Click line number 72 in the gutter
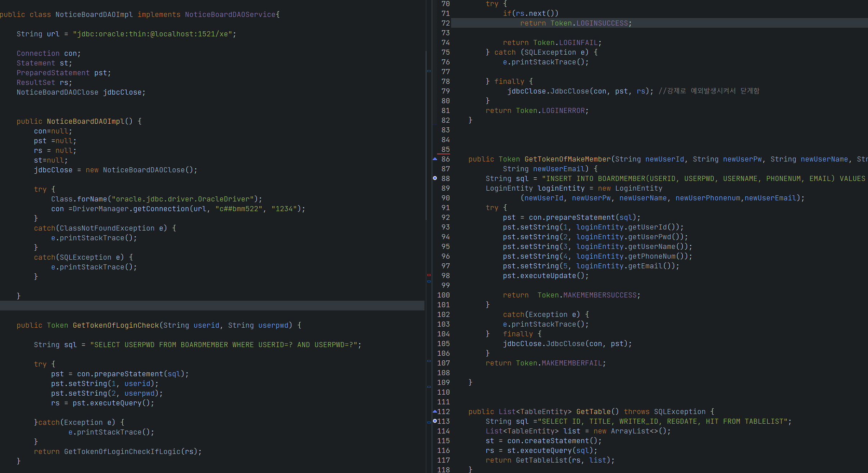This screenshot has width=868, height=473. 445,23
